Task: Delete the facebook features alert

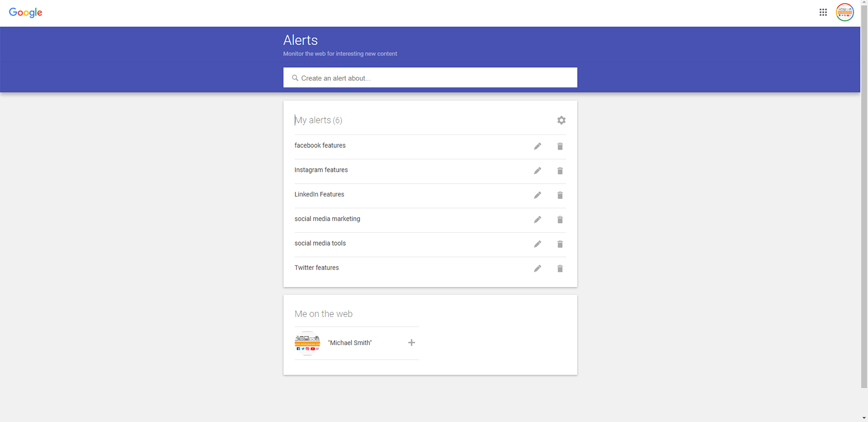Action: point(560,146)
